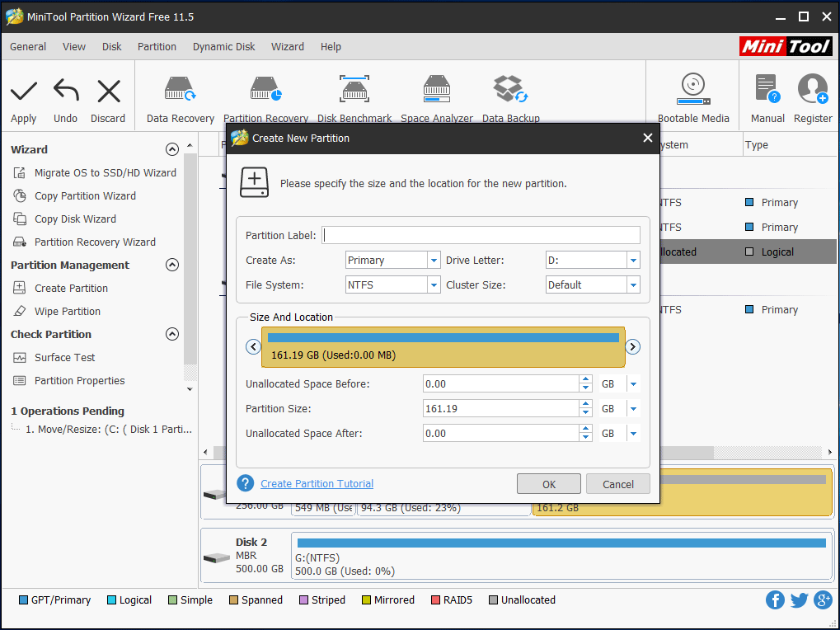Increase Unallocated Space Before value
The width and height of the screenshot is (840, 630).
pos(585,379)
